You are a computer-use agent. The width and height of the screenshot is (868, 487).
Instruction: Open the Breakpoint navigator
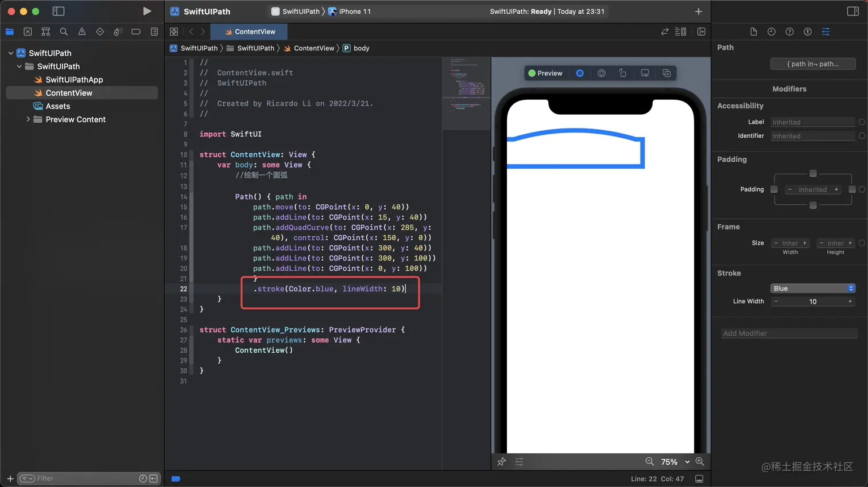point(136,32)
